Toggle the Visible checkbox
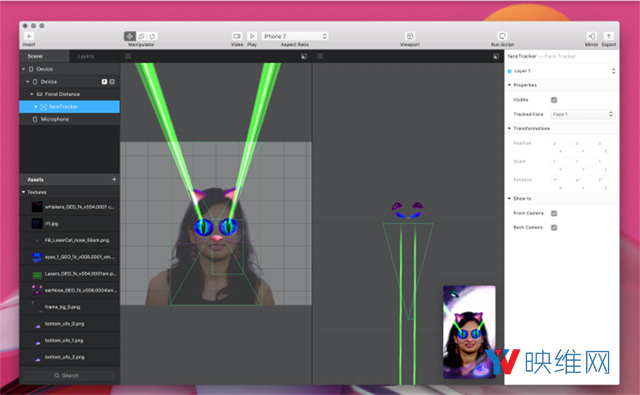Screen dimensions: 640x395 554,100
